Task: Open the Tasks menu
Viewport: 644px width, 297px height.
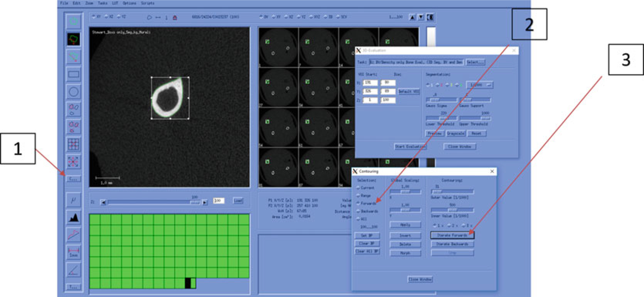Action: (103, 3)
